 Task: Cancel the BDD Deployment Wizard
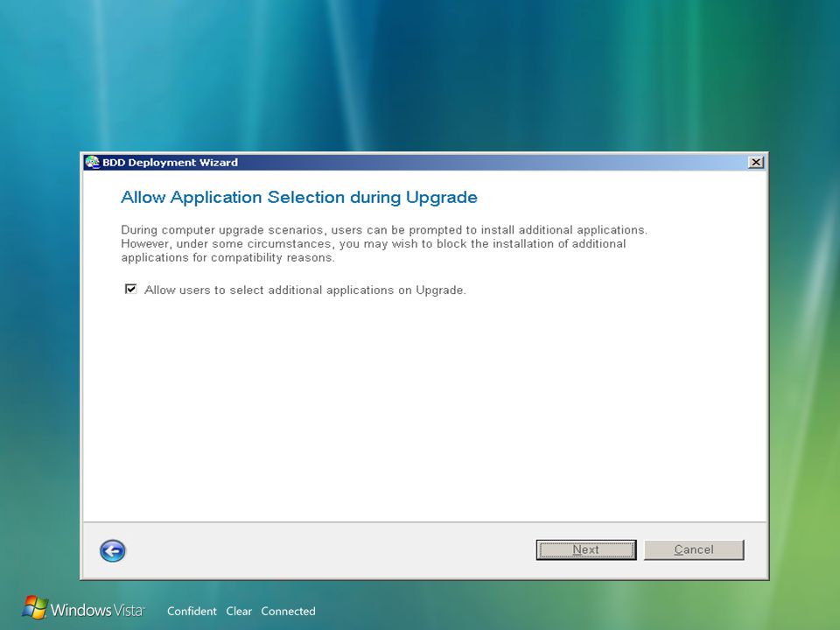pos(694,549)
